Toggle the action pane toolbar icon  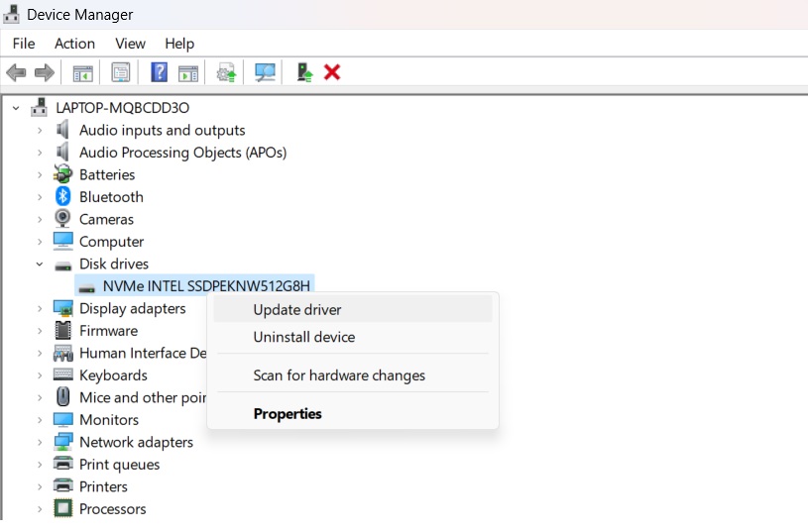tap(188, 72)
